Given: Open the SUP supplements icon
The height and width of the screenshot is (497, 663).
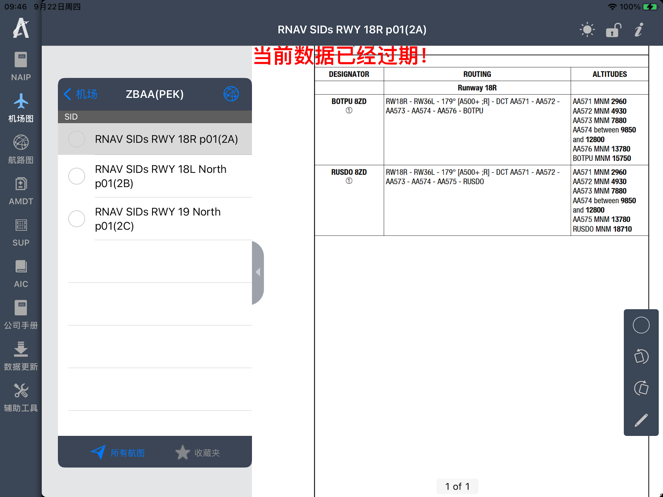Looking at the screenshot, I should click(x=20, y=231).
